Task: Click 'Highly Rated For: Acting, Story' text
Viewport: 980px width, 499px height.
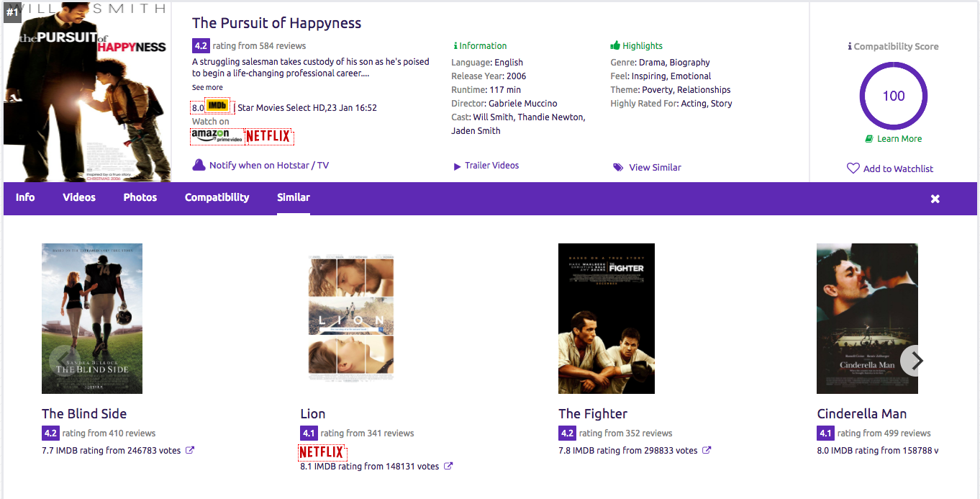Action: 671,104
